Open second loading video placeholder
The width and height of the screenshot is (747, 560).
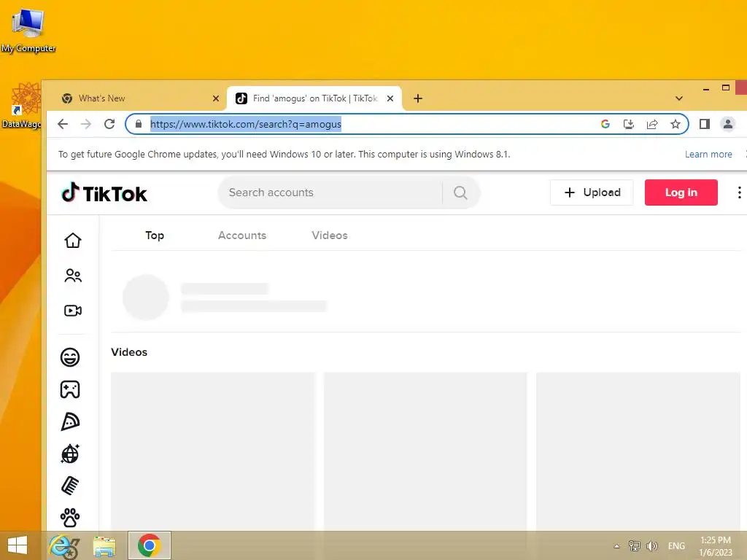(425, 451)
